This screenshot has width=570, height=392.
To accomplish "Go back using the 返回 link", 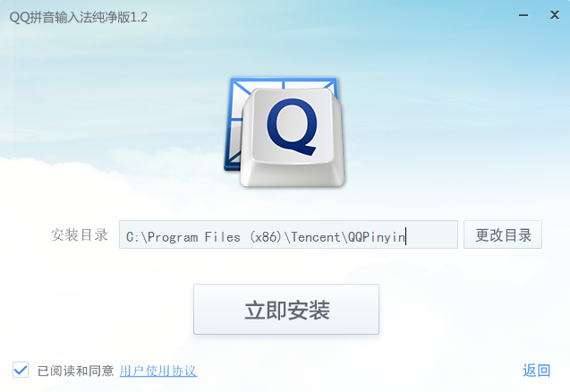I will click(537, 371).
